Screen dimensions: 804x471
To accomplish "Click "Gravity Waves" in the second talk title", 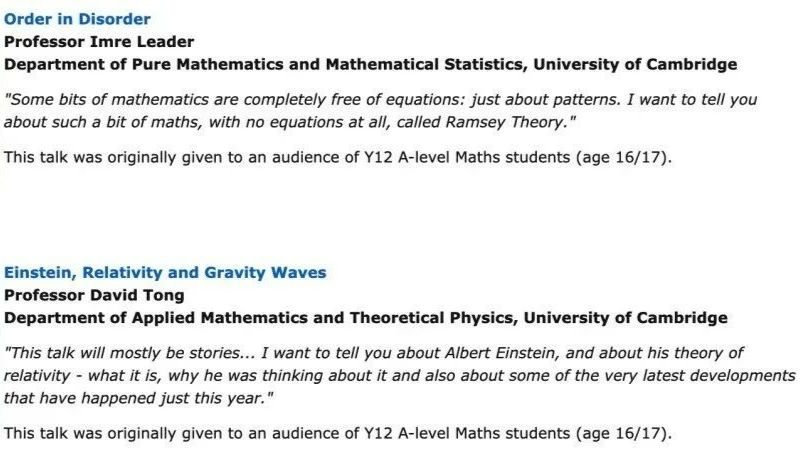I will pos(266,272).
